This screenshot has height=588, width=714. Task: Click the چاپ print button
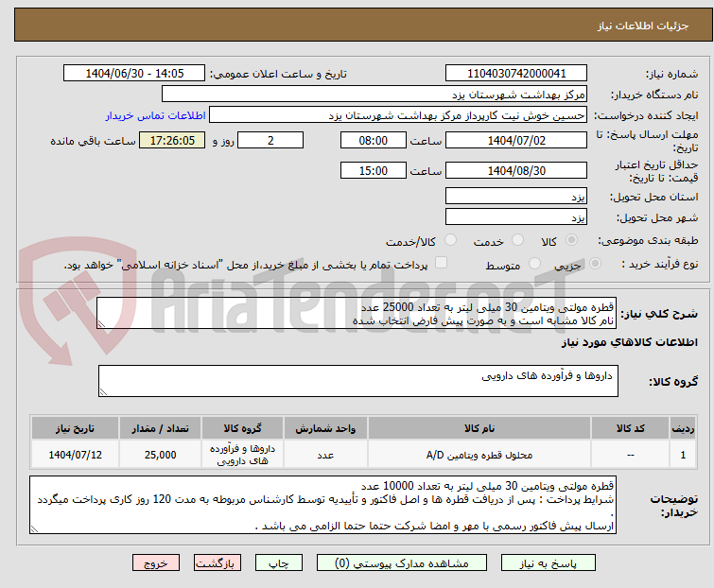(279, 563)
